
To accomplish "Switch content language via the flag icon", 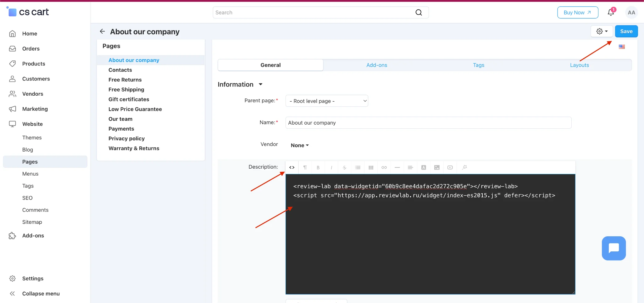I will coord(622,47).
